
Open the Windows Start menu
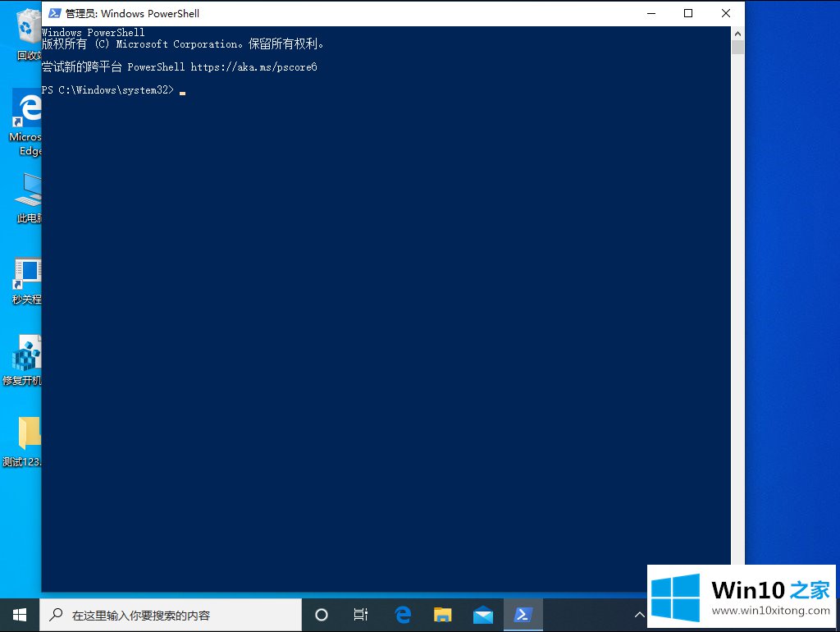click(x=20, y=615)
